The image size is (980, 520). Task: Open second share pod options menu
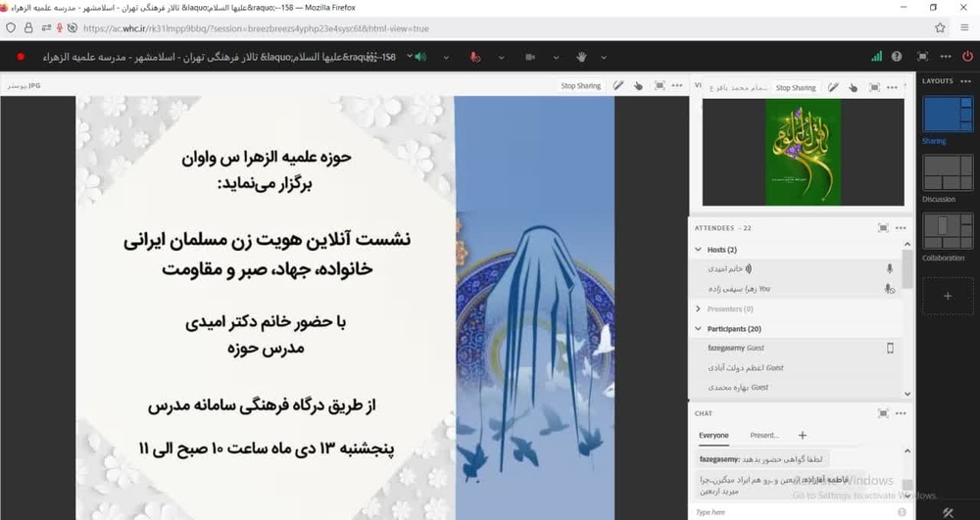point(892,87)
